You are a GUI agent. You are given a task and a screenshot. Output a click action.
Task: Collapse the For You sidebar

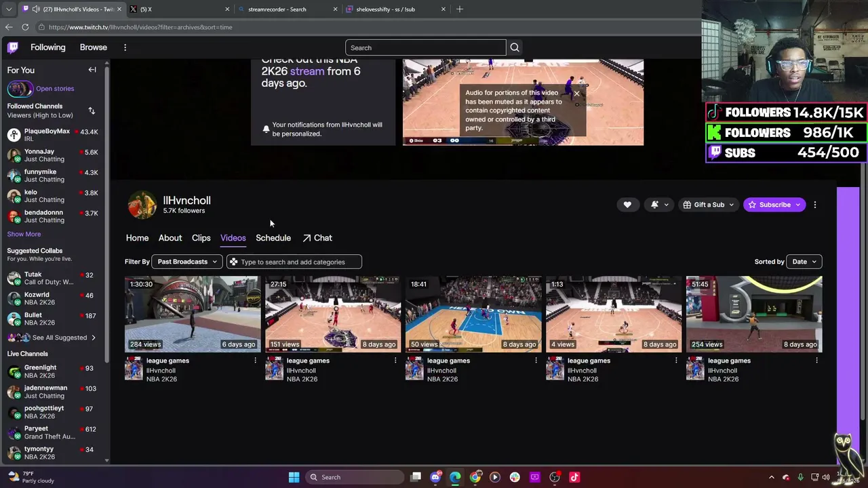tap(92, 70)
